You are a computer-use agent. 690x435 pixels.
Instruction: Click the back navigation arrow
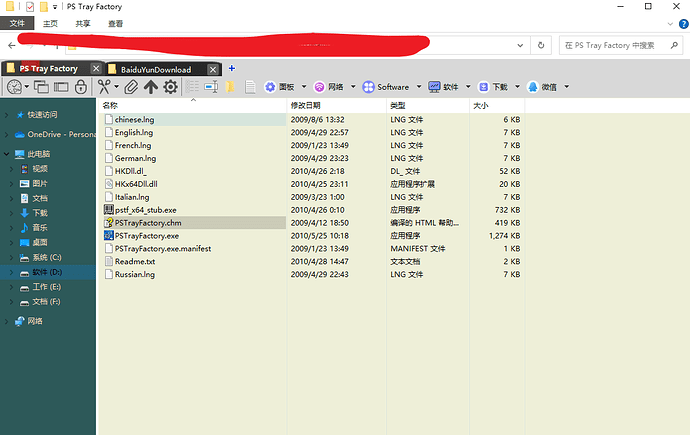(12, 45)
